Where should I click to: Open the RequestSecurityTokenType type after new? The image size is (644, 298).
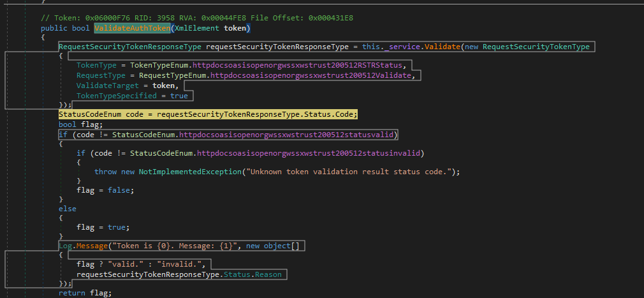click(x=536, y=47)
